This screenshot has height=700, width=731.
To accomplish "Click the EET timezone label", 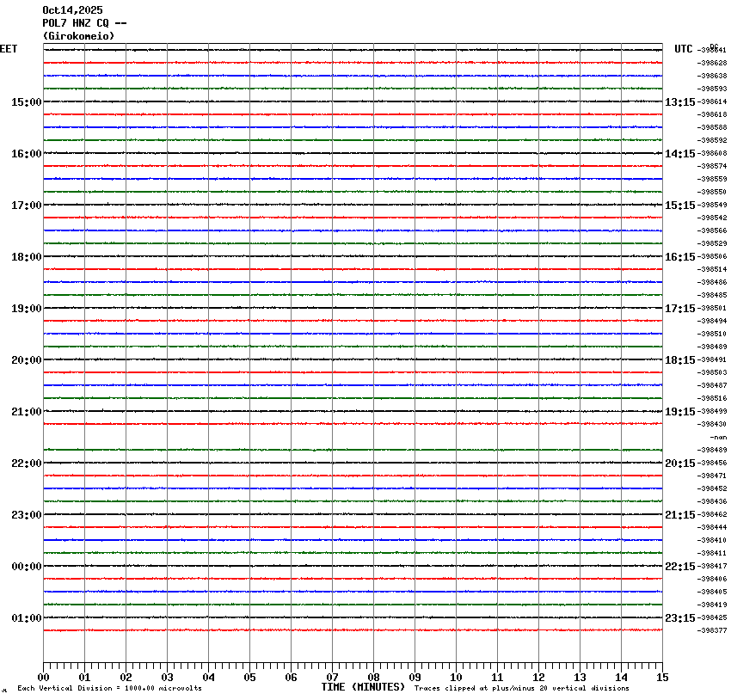I will tap(9, 49).
